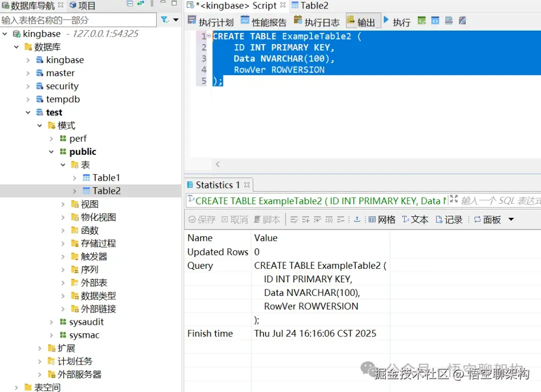Click the folder icon beside 模式
The height and width of the screenshot is (392, 541).
click(52, 126)
